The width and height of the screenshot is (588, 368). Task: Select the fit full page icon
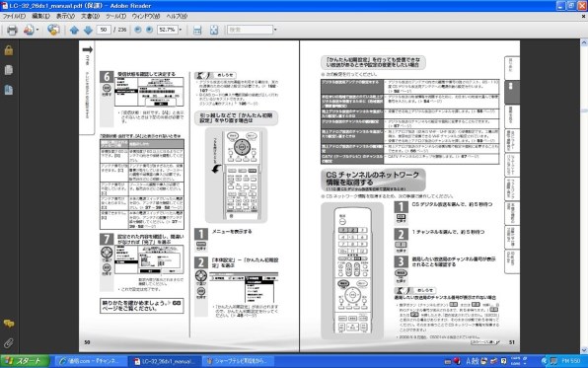[x=214, y=30]
